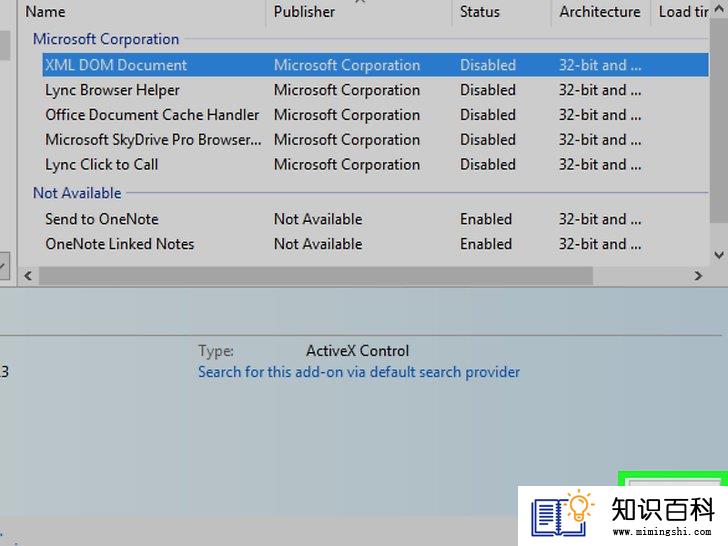Image resolution: width=728 pixels, height=546 pixels.
Task: Sort add-ons by Status column
Action: 501,12
